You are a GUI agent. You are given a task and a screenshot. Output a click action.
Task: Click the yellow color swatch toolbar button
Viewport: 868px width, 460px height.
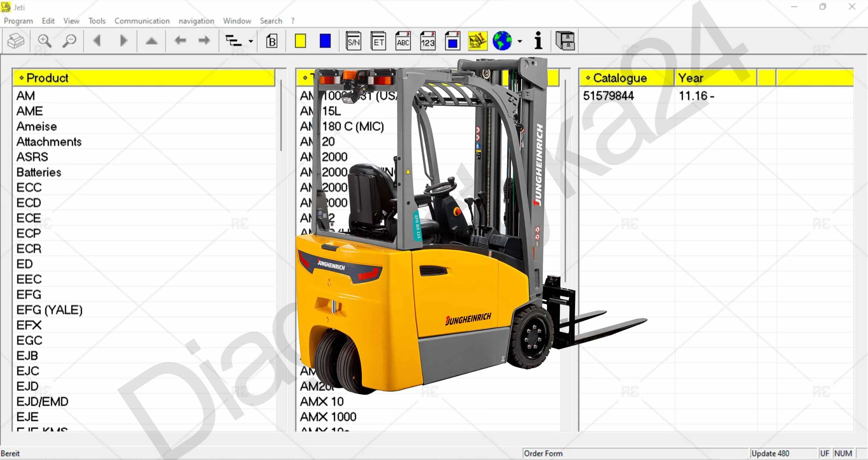pyautogui.click(x=300, y=40)
